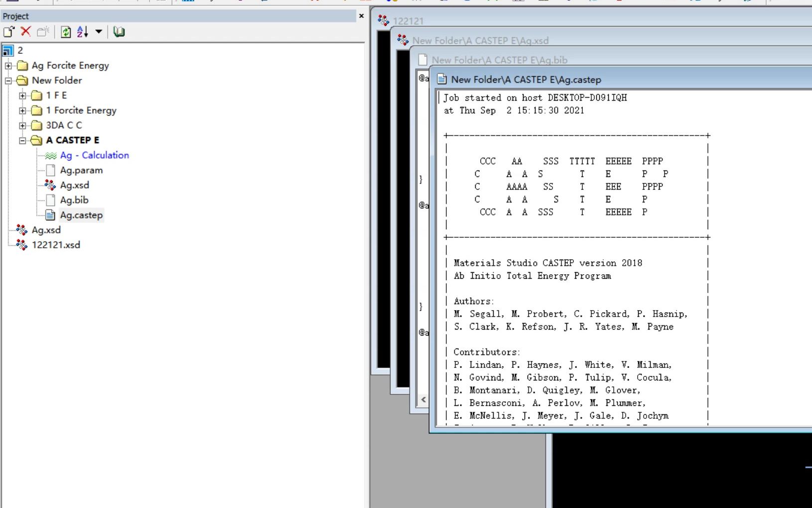
Task: Click the 'Authors:' line in Ag.castep
Action: 474,301
